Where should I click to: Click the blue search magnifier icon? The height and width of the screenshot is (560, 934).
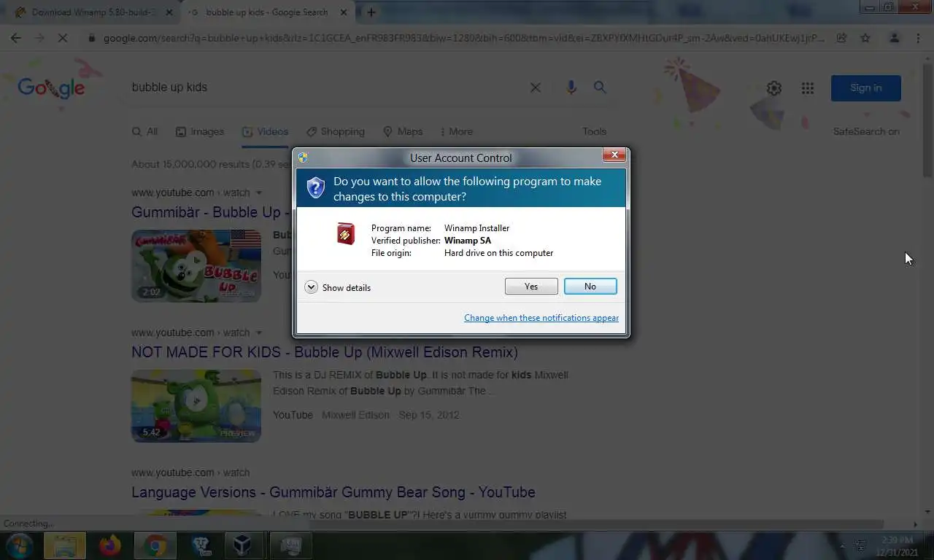click(600, 87)
